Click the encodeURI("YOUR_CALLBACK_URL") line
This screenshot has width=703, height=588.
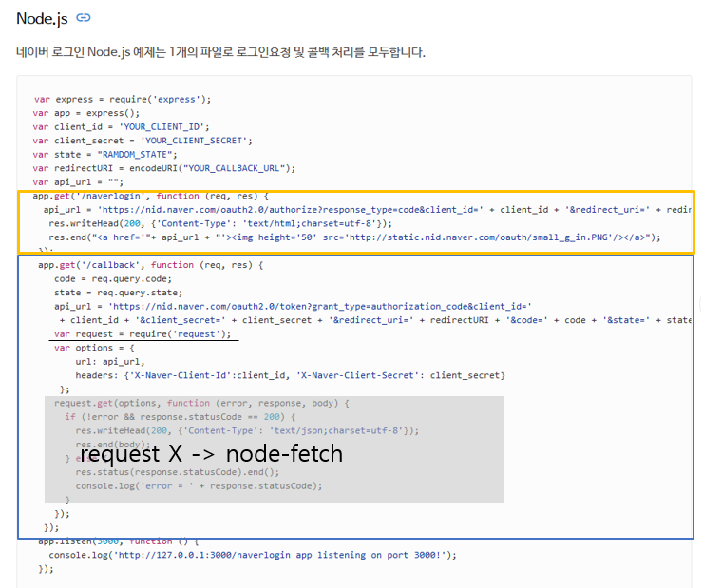pos(164,168)
